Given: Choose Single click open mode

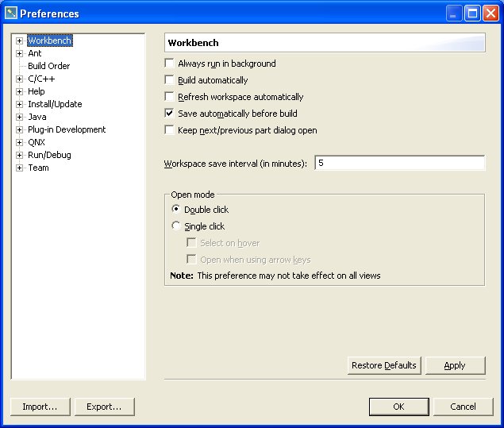Looking at the screenshot, I should click(x=176, y=226).
